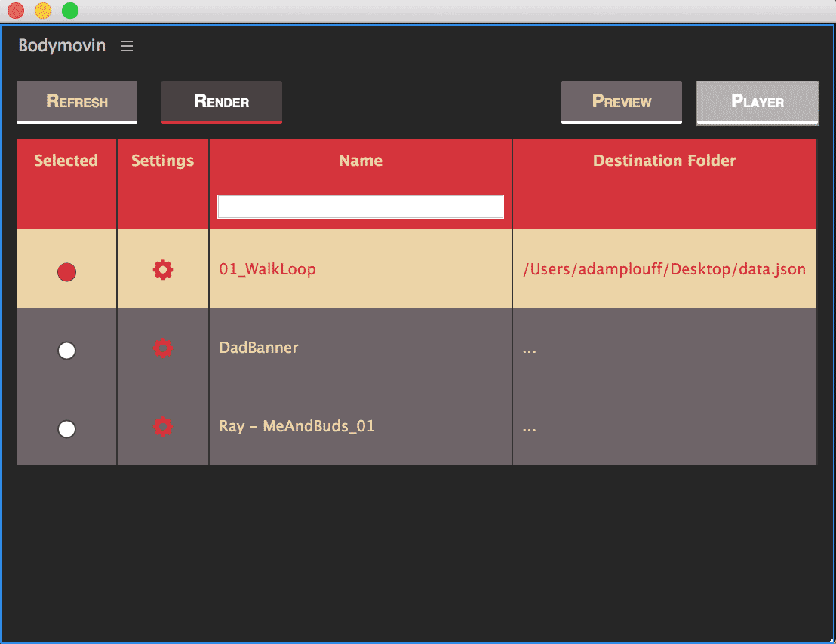Maximize window with green button
Image resolution: width=836 pixels, height=644 pixels.
point(70,11)
